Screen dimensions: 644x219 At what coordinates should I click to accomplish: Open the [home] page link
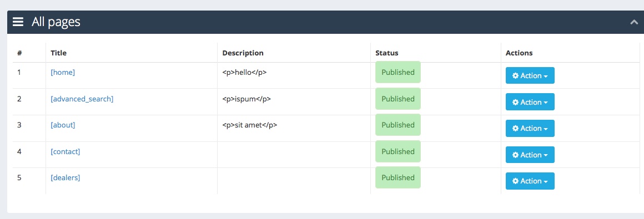point(63,72)
